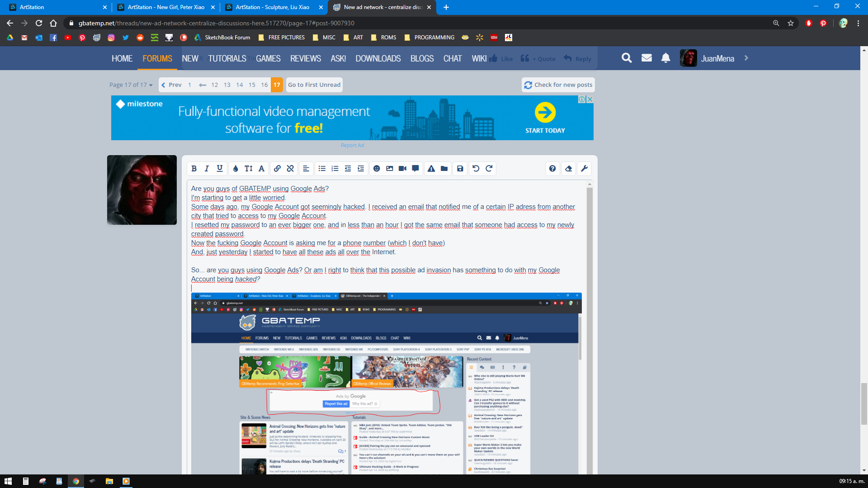Toggle underline formatting in the editor
Screen dimensions: 868x488
point(220,169)
